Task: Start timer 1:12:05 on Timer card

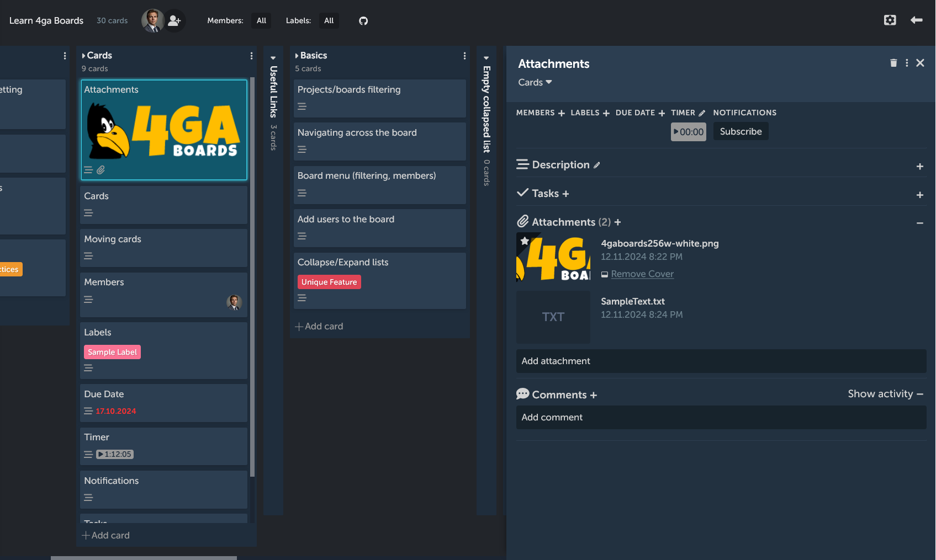Action: pos(115,454)
